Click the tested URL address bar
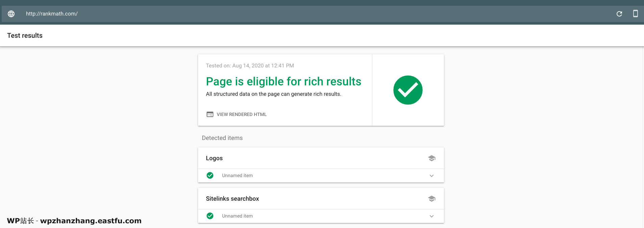This screenshot has width=644, height=228. pos(52,13)
